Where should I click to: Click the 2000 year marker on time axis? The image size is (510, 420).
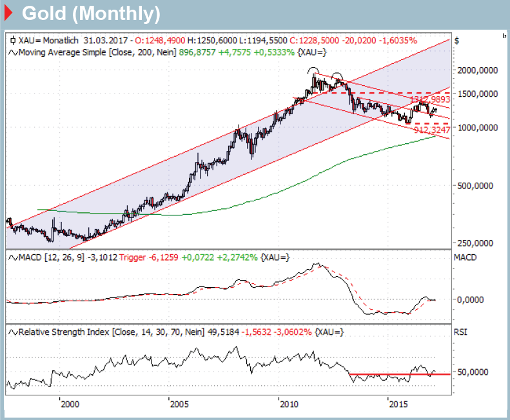pyautogui.click(x=70, y=405)
